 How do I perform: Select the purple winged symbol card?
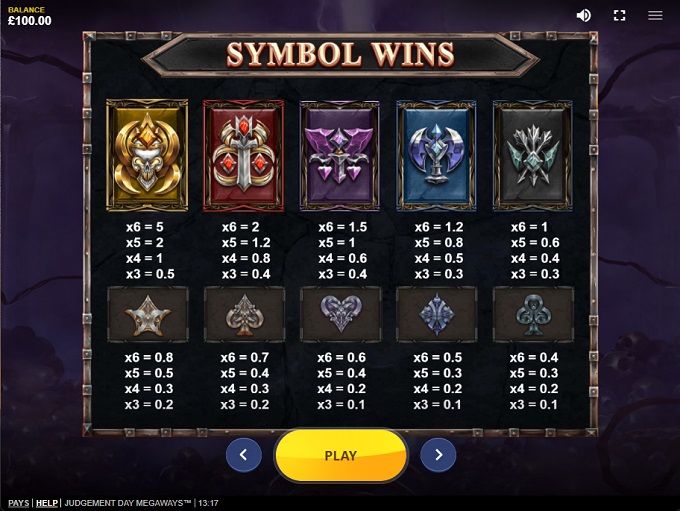[x=340, y=155]
